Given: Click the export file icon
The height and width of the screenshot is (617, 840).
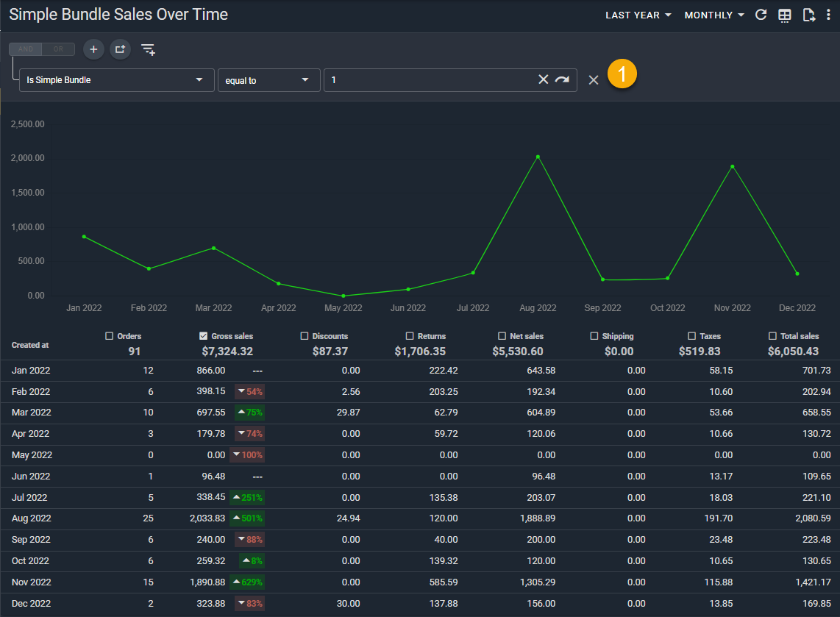Looking at the screenshot, I should click(809, 15).
